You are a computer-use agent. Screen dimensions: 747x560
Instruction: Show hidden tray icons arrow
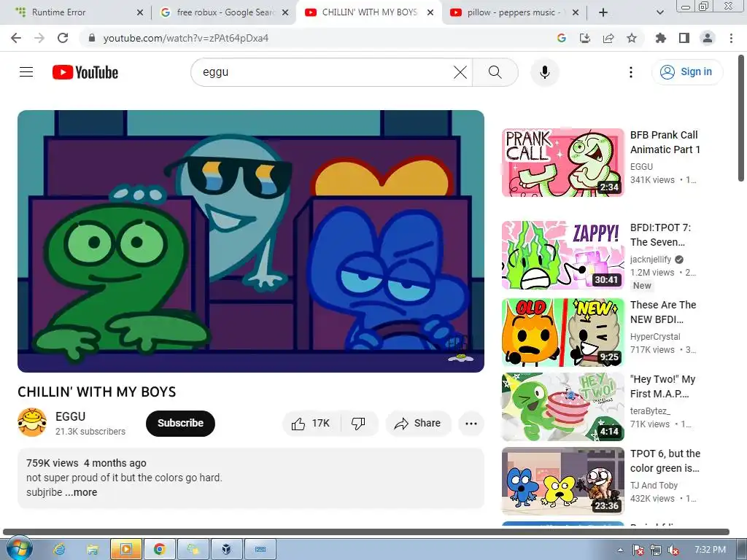click(620, 550)
